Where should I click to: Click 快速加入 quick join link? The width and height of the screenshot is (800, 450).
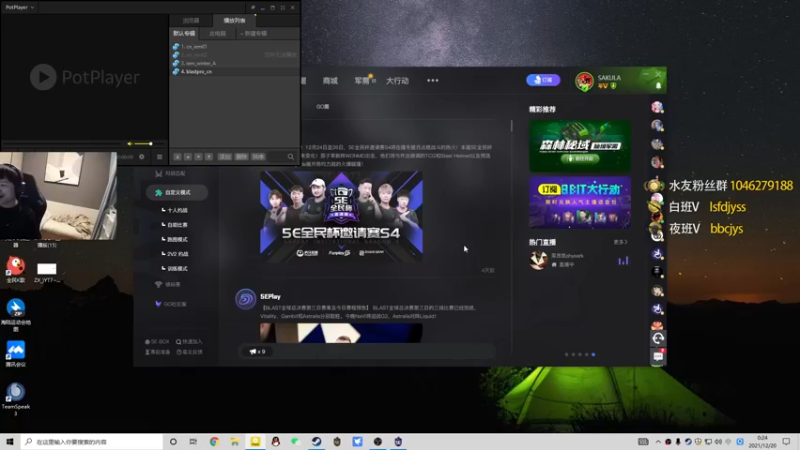coord(189,342)
